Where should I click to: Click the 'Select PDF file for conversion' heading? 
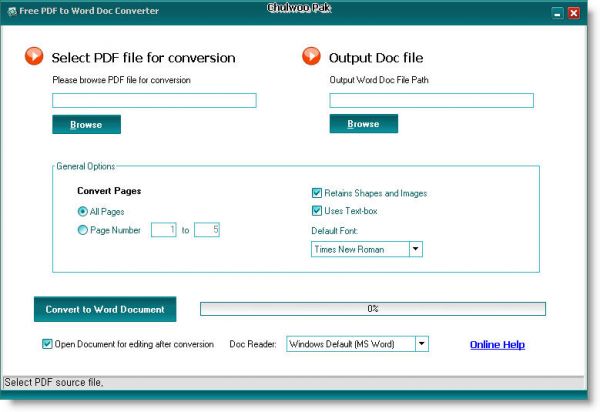(x=143, y=58)
